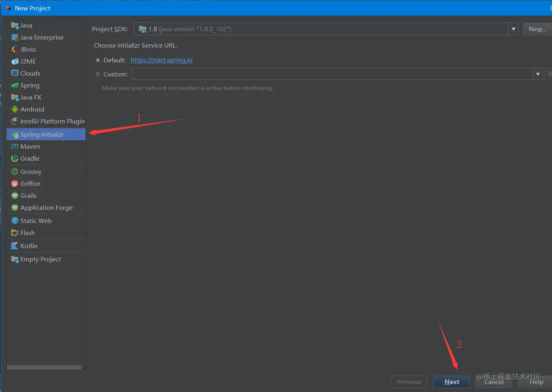Click the Kotlin icon
Image resolution: width=552 pixels, height=392 pixels.
15,246
